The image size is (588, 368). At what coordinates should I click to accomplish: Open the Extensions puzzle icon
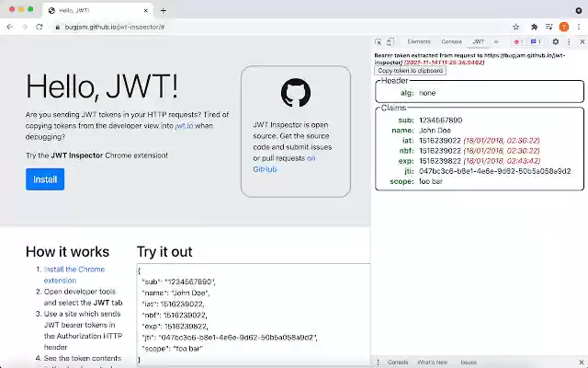click(x=535, y=27)
